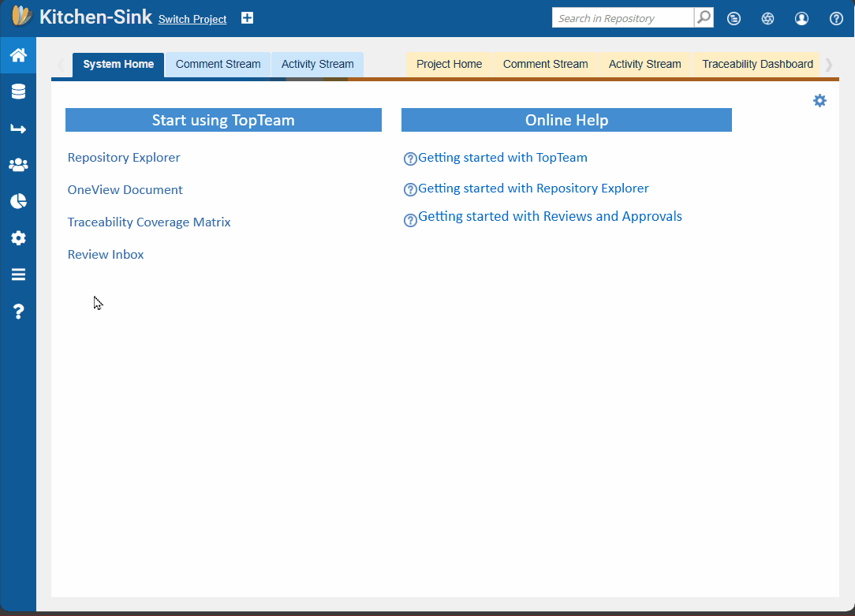This screenshot has width=855, height=616.
Task: Open the yellow project Activity Stream tab
Action: [644, 65]
